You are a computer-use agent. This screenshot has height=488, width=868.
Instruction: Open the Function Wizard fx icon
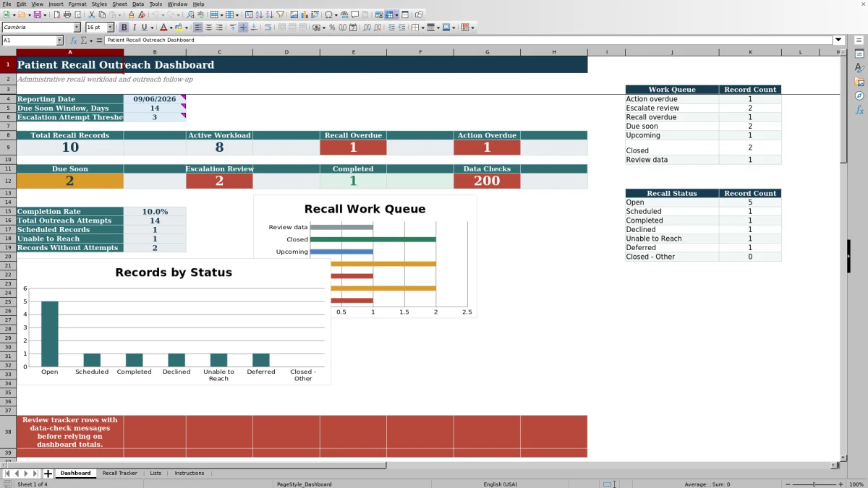click(x=73, y=40)
